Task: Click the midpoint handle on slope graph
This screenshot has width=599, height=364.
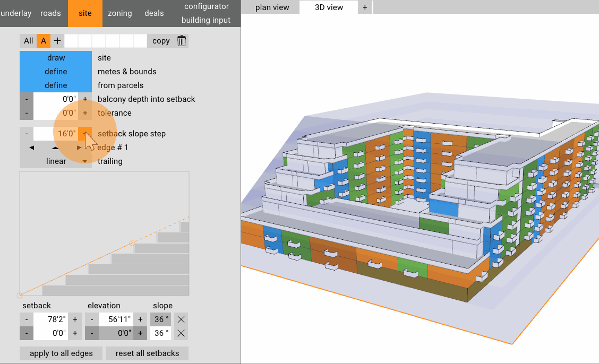Action: coord(132,243)
